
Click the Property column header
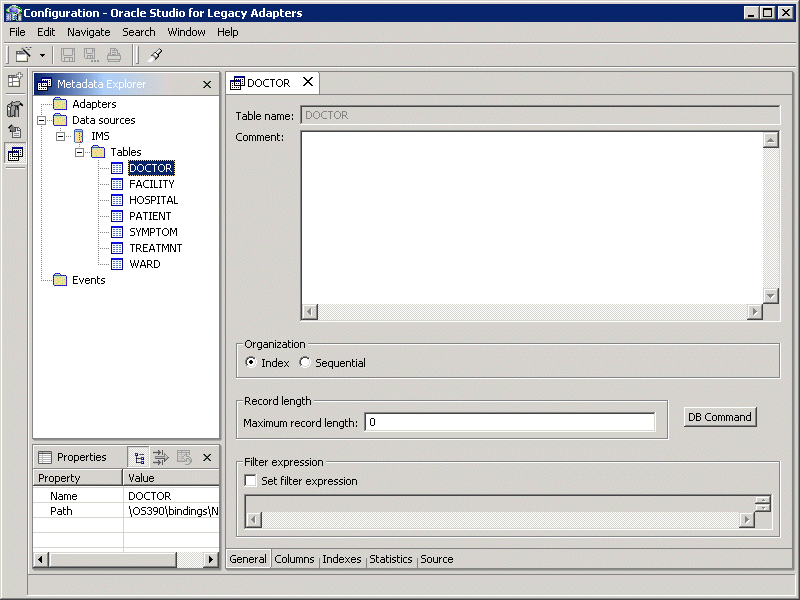click(x=78, y=478)
